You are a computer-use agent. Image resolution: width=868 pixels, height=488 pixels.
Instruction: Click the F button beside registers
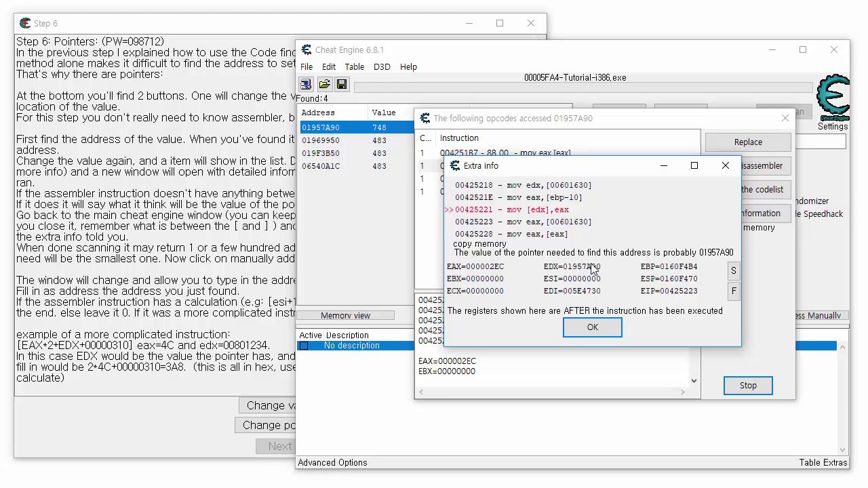tap(733, 291)
